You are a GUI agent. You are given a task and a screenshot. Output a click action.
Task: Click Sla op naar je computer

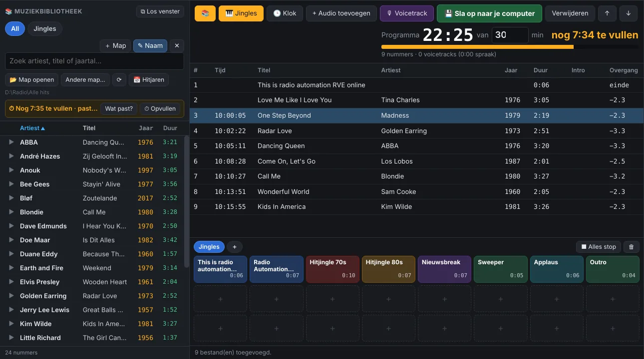pyautogui.click(x=489, y=13)
